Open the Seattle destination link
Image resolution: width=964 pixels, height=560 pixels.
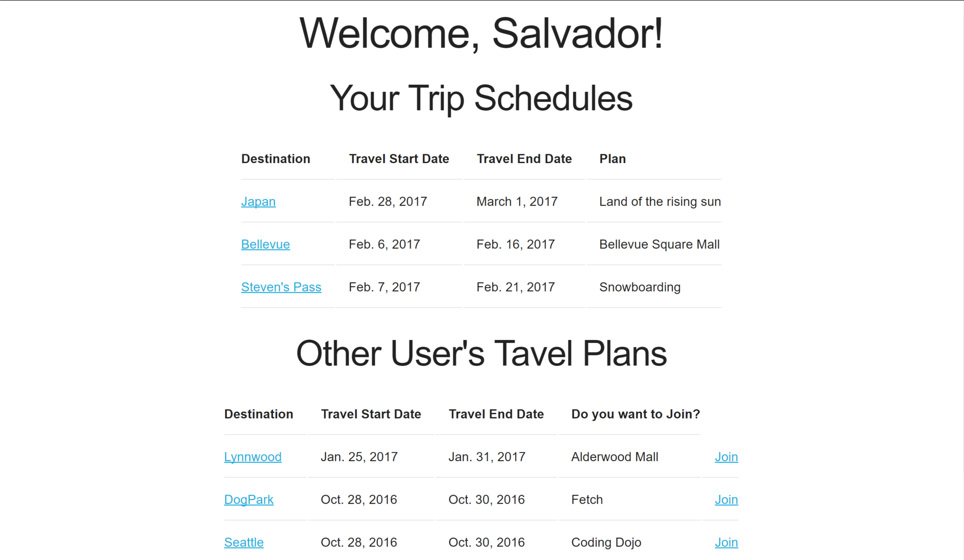[x=244, y=542]
